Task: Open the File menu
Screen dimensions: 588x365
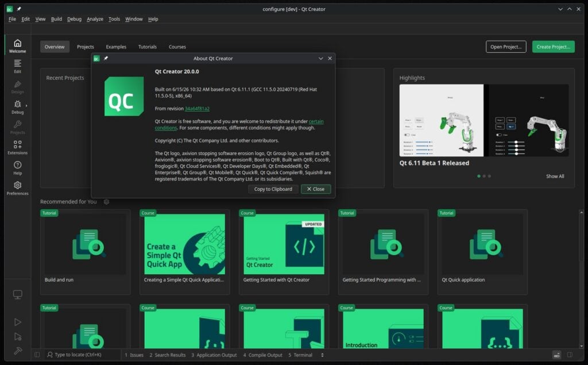Action: [13, 19]
